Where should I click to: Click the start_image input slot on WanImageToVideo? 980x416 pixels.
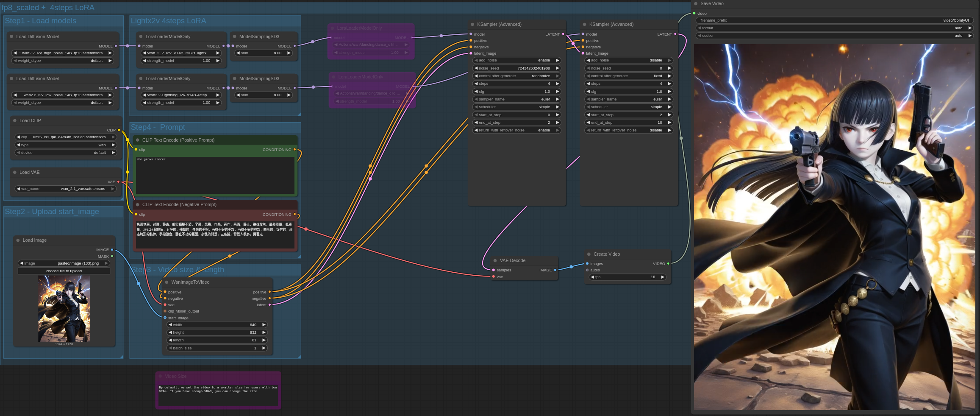tap(165, 318)
